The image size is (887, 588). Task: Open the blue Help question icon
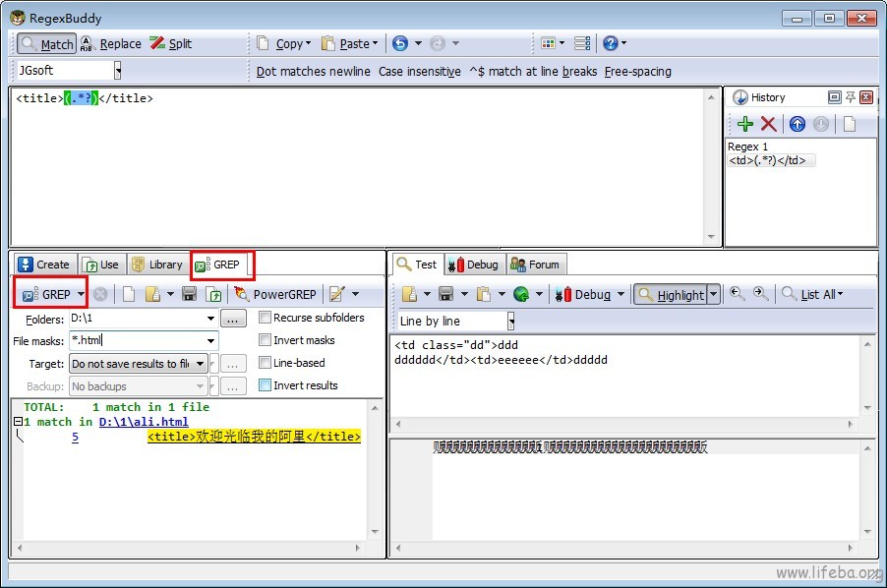pyautogui.click(x=611, y=43)
